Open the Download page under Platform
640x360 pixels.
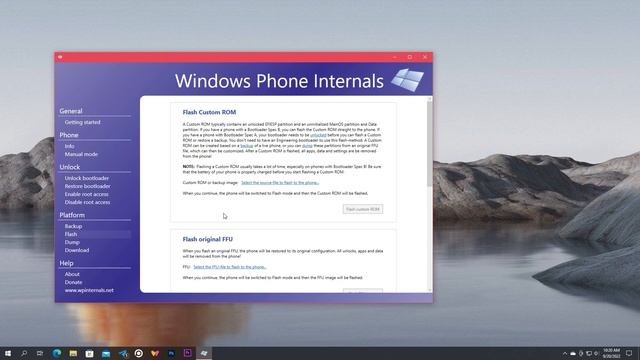pyautogui.click(x=77, y=250)
